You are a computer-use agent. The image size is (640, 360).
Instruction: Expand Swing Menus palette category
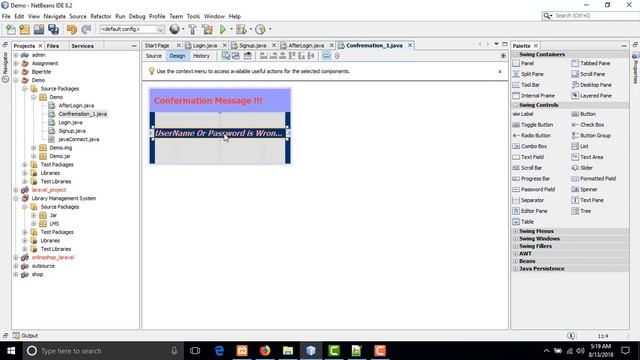coord(516,231)
